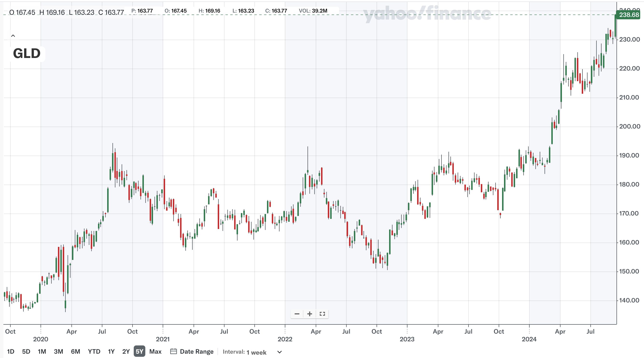Click the 2024 year label on axis
This screenshot has height=358, width=644.
(x=529, y=339)
